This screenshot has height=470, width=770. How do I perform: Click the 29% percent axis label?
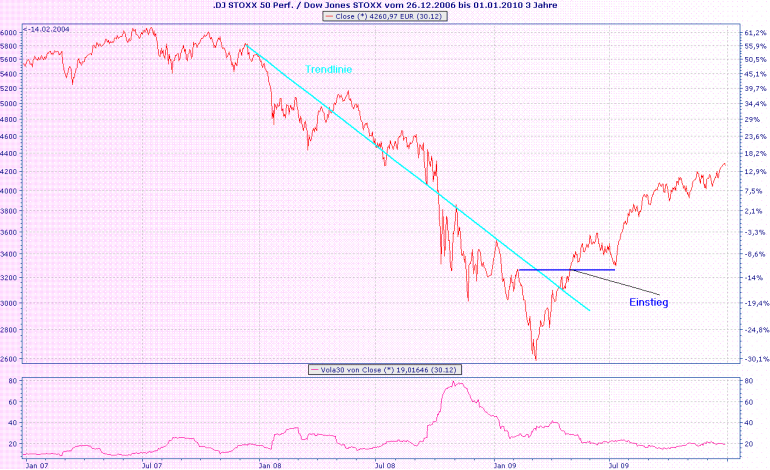(x=752, y=120)
